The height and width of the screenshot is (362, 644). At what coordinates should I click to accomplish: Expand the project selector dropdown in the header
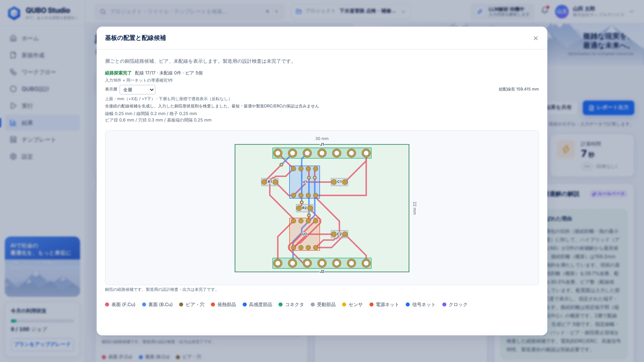click(x=351, y=12)
